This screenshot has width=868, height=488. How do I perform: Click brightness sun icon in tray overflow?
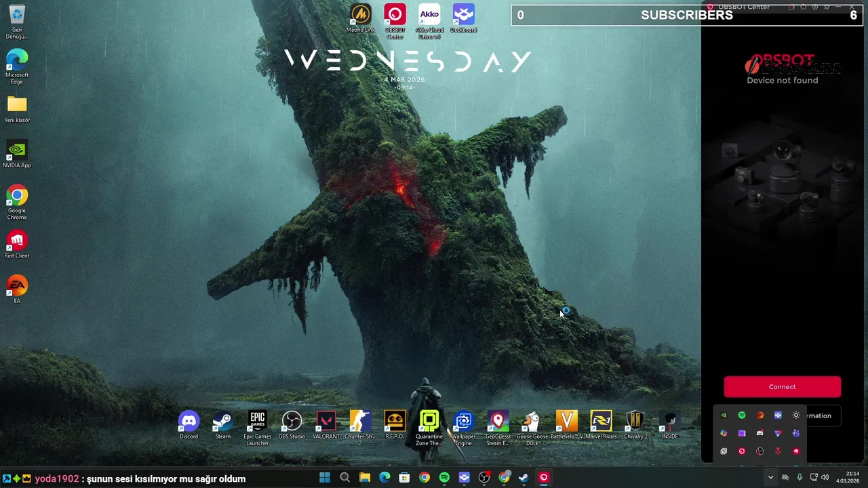point(796,415)
